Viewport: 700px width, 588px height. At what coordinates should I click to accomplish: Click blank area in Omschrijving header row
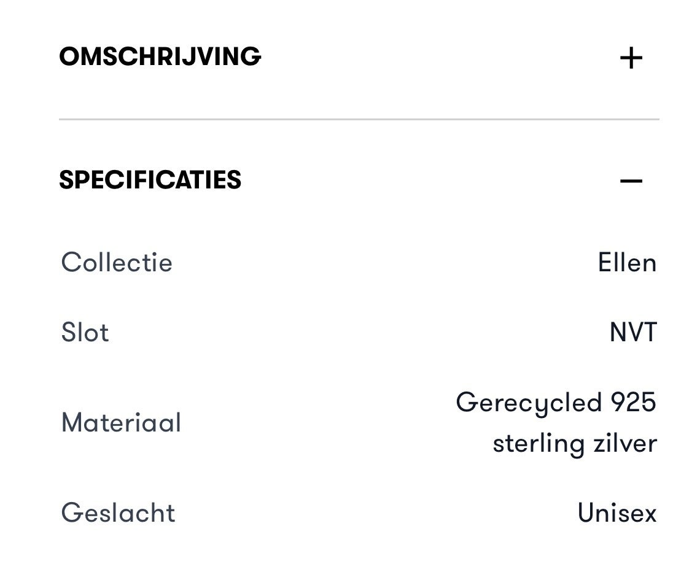[440, 57]
